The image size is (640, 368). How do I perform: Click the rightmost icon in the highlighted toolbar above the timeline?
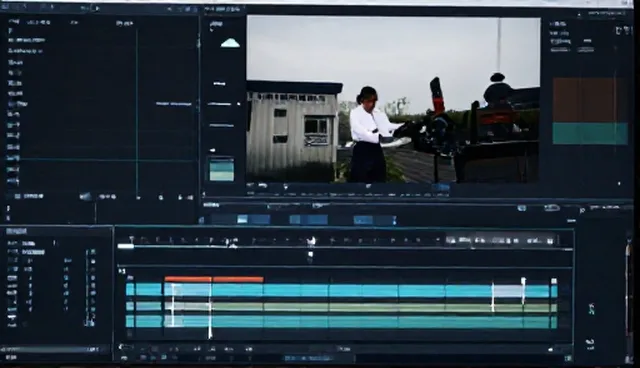click(550, 241)
